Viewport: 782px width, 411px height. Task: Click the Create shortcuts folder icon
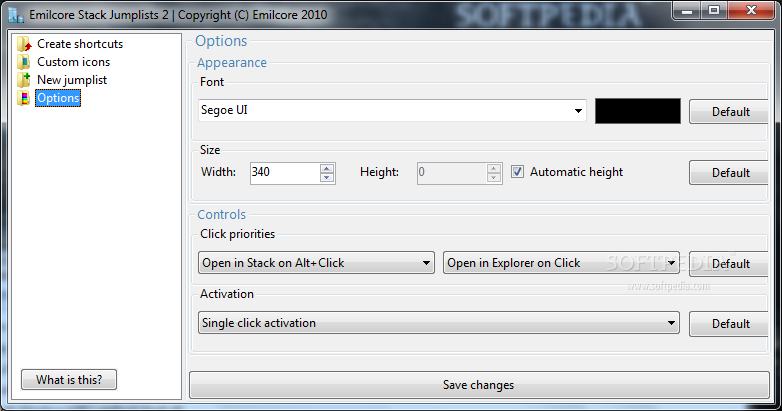pos(24,44)
